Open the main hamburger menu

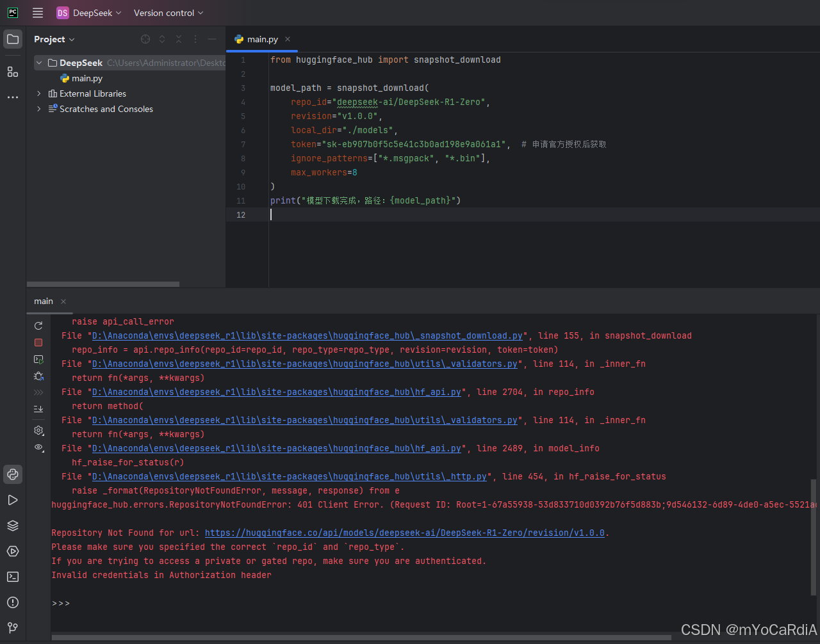click(x=38, y=13)
